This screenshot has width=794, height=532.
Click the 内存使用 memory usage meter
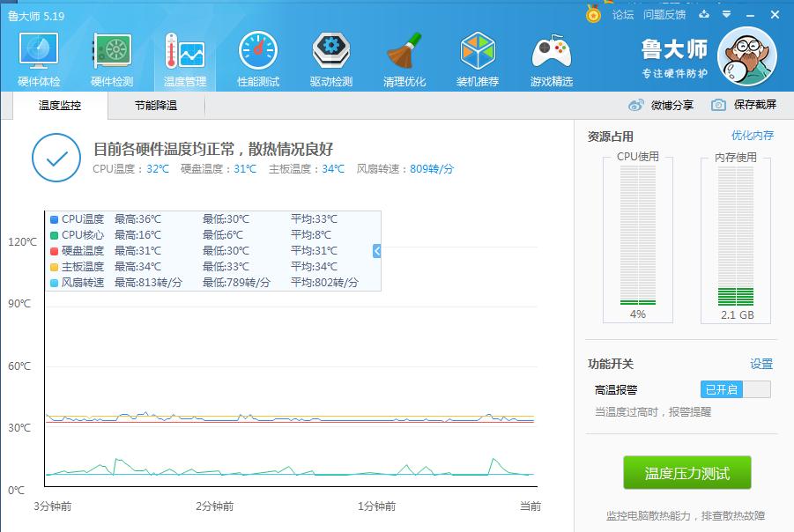(x=736, y=236)
